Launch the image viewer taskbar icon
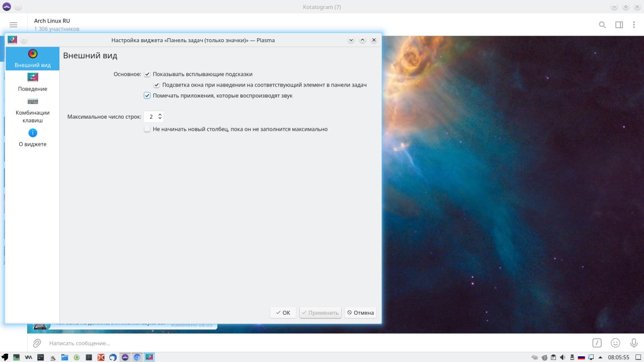This screenshot has width=644, height=362. pos(17,357)
